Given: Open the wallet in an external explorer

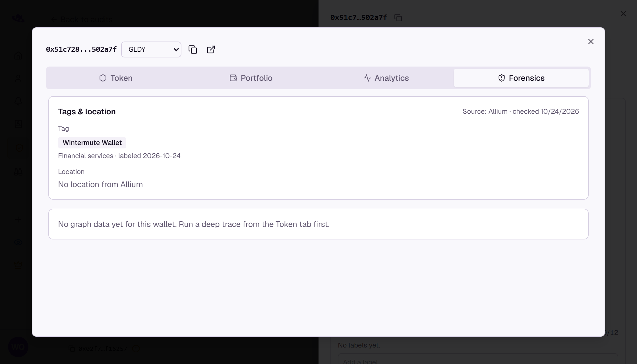Looking at the screenshot, I should 211,49.
